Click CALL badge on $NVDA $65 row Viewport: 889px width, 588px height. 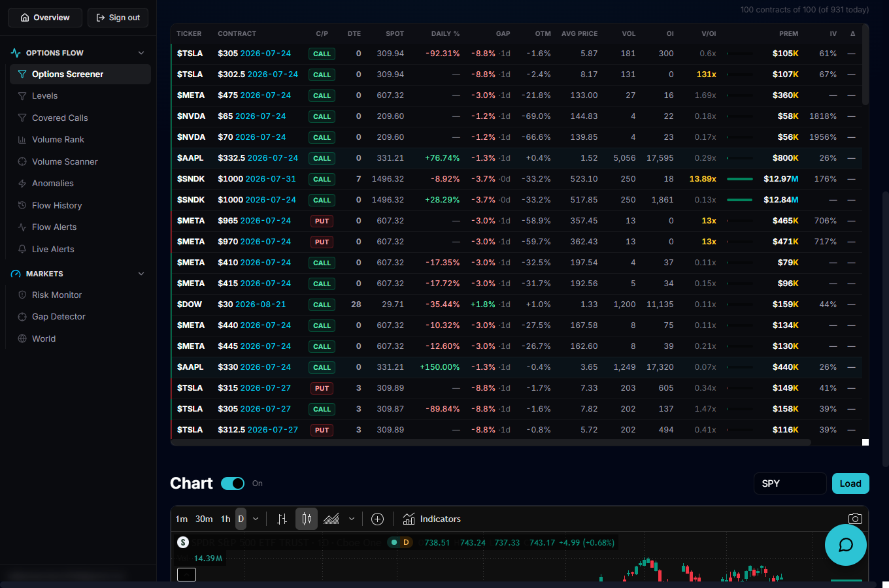click(x=322, y=116)
